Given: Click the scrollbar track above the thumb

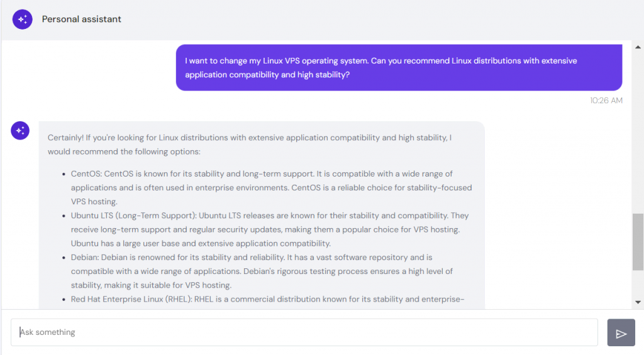Looking at the screenshot, I should pos(638,126).
